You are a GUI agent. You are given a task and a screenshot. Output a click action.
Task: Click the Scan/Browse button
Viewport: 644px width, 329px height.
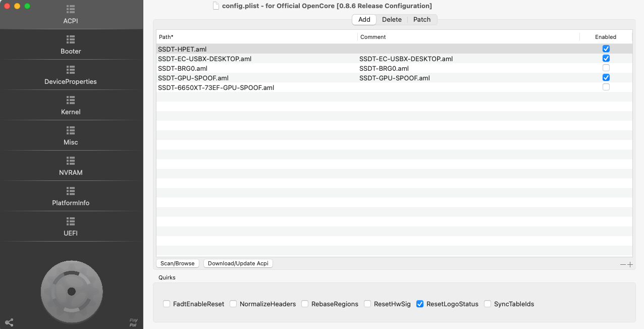point(177,263)
